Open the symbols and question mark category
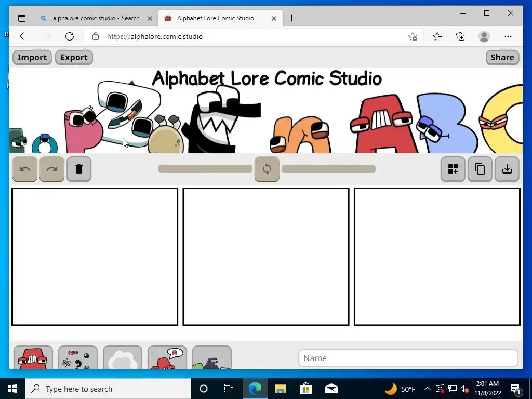Screen dimensions: 532x399 click(x=78, y=357)
